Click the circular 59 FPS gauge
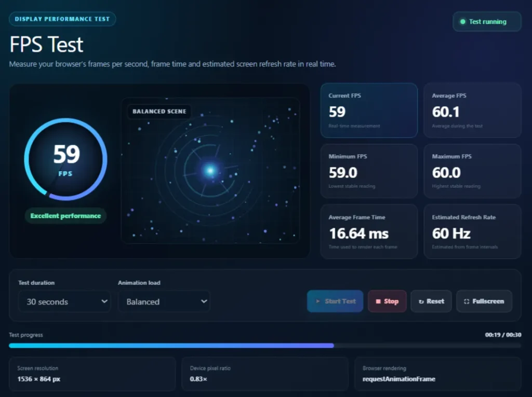The height and width of the screenshot is (397, 532). point(65,159)
